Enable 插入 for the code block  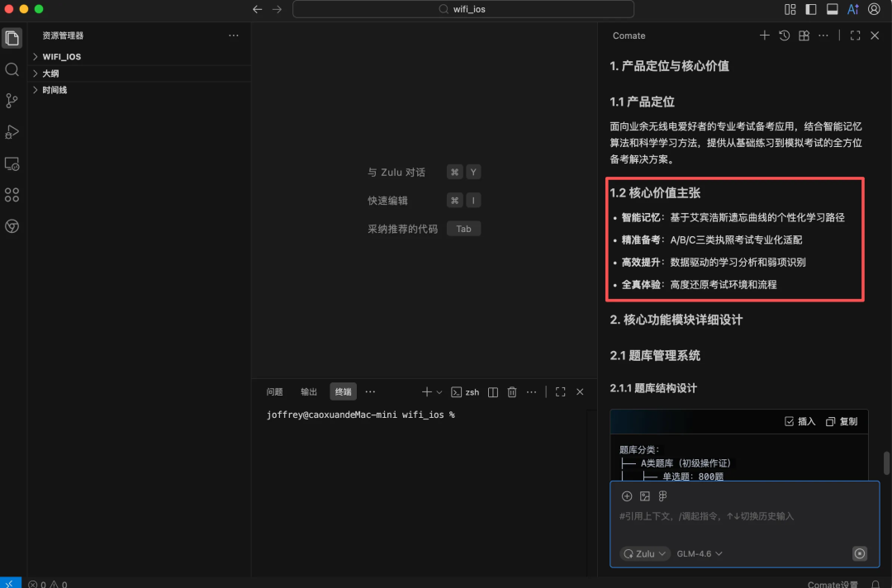(798, 421)
